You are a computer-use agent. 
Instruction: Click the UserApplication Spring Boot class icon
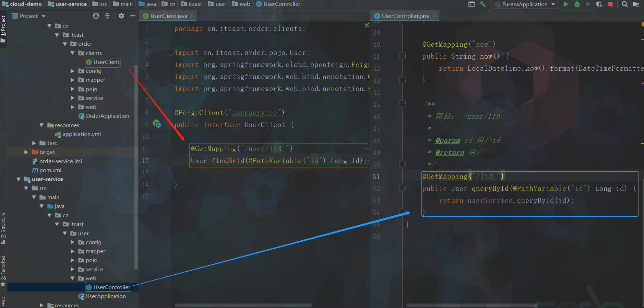tap(81, 296)
